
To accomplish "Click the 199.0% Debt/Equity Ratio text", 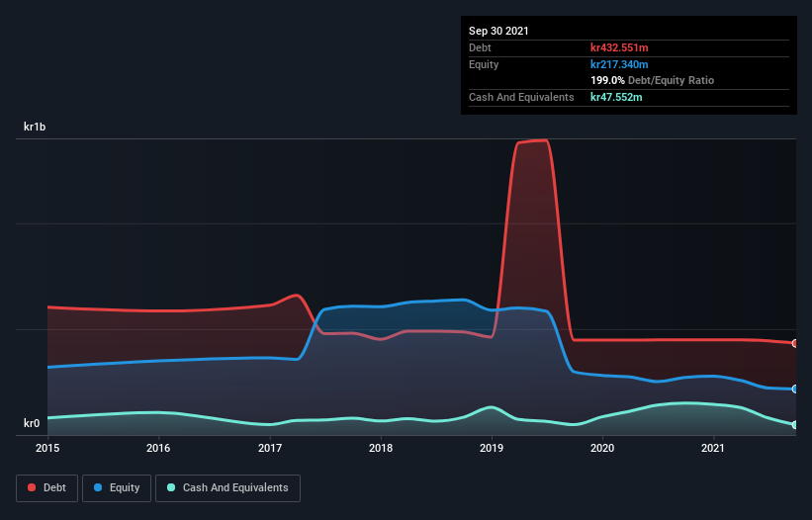I will click(652, 80).
